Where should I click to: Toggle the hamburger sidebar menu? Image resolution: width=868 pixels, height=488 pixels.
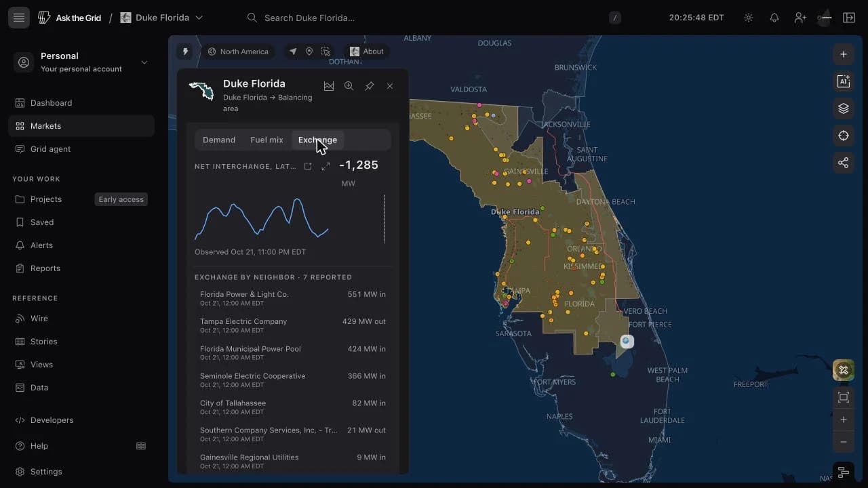[19, 18]
